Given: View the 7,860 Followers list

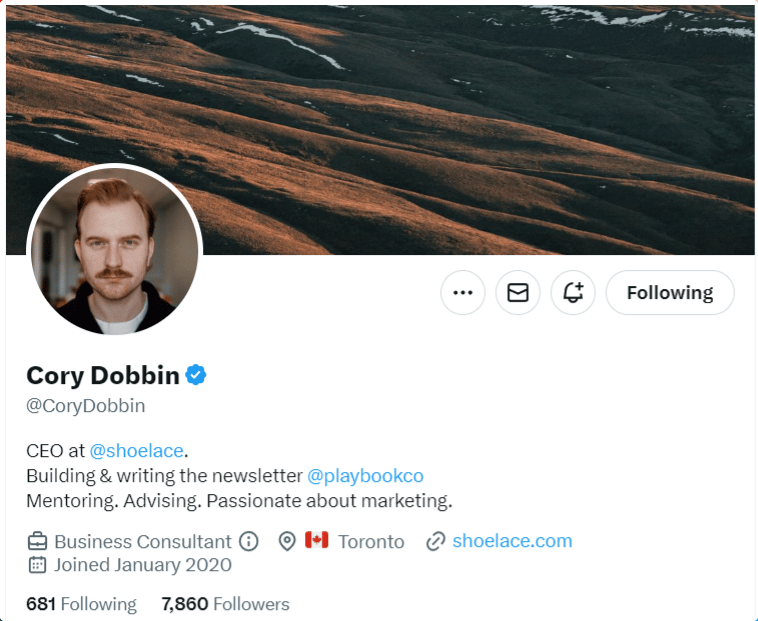Looking at the screenshot, I should 225,604.
